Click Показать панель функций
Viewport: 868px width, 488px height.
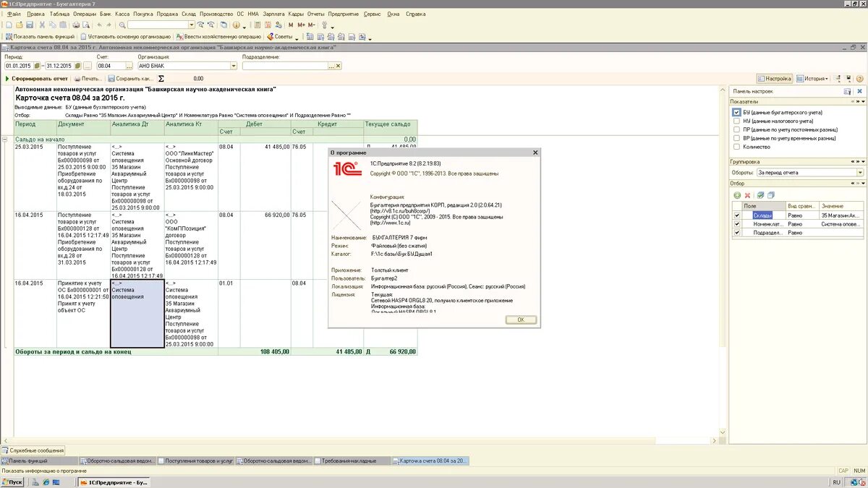point(40,36)
